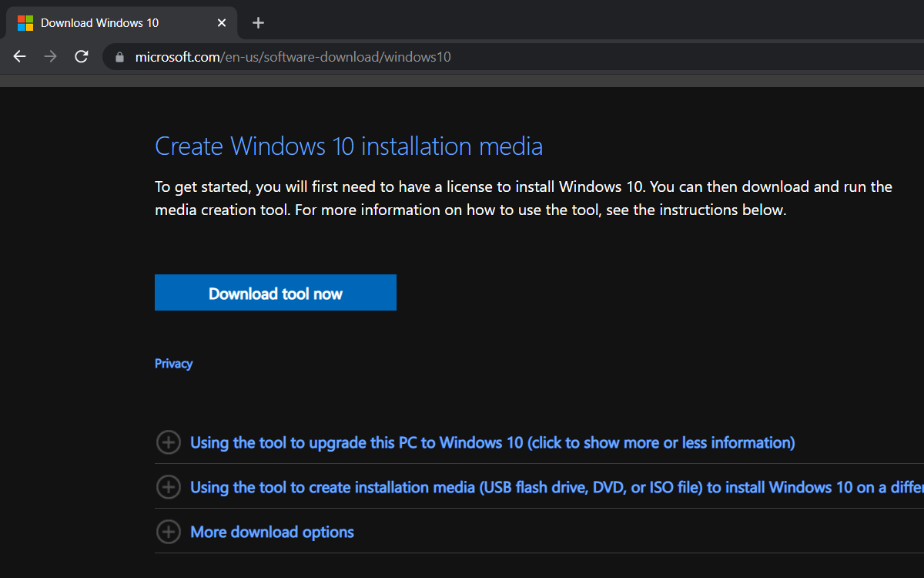Click 'More download options' link text
Viewport: 924px width, 578px height.
[272, 532]
